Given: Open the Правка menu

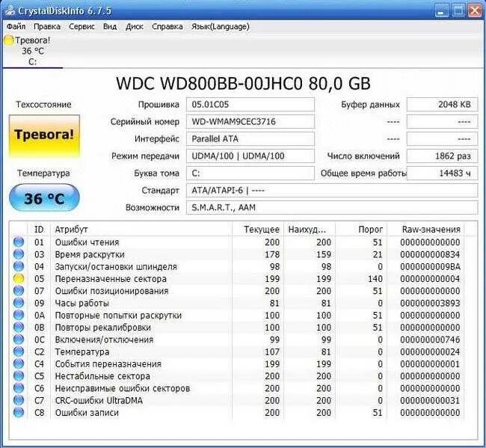Looking at the screenshot, I should click(x=47, y=27).
